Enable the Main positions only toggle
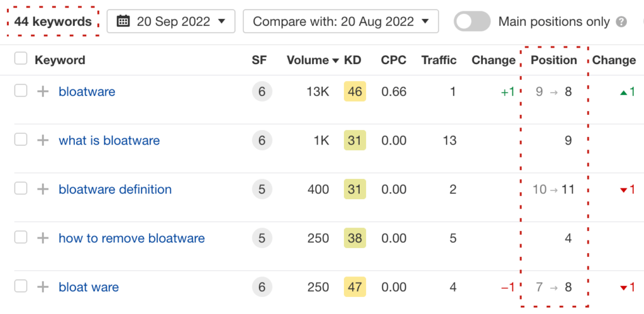Viewport: 644px width, 314px height. 472,22
